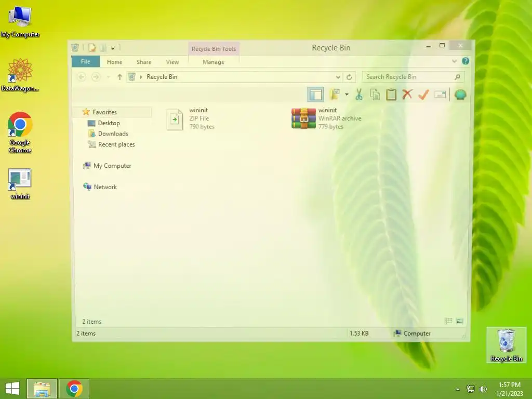Click the folder options toolbar icon

335,95
